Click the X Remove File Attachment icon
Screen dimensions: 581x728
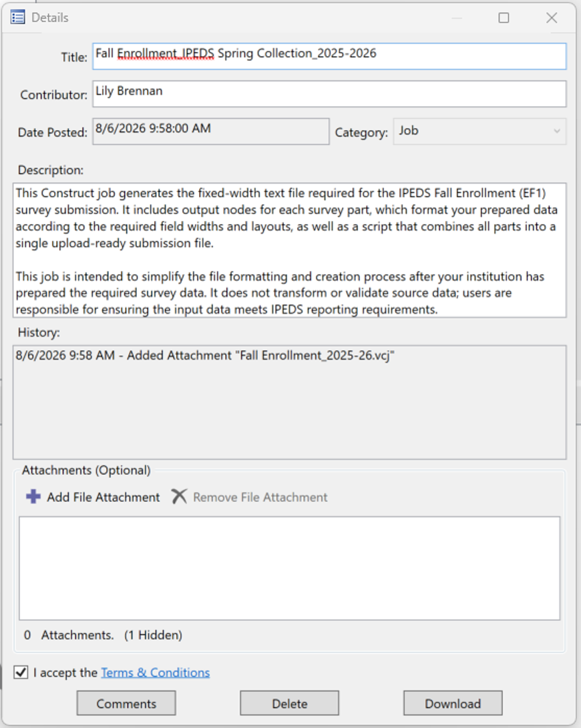click(x=179, y=496)
